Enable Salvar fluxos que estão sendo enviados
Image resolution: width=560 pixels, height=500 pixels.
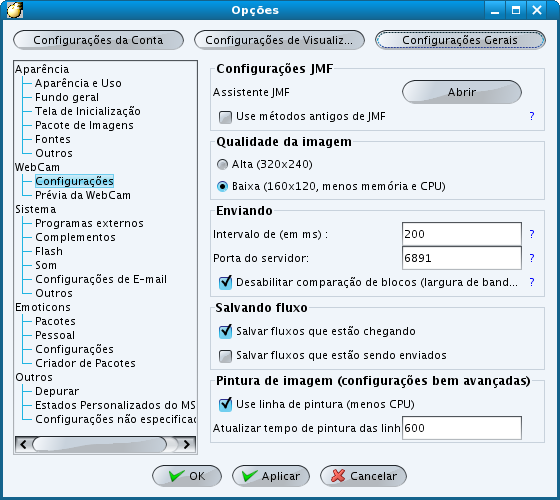tap(225, 356)
